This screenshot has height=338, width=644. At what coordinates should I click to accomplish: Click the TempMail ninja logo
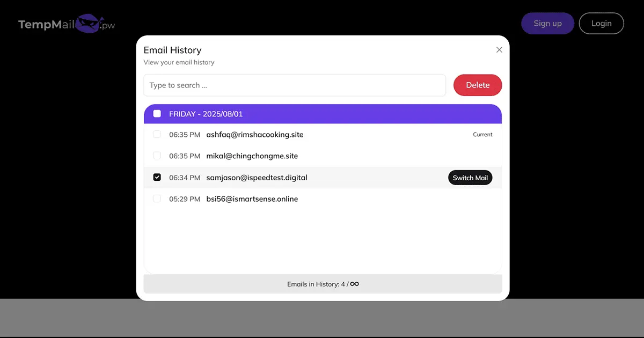point(67,24)
